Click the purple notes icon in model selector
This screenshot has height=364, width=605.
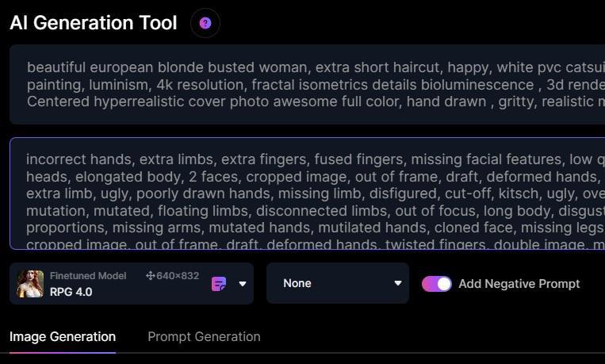pyautogui.click(x=219, y=284)
